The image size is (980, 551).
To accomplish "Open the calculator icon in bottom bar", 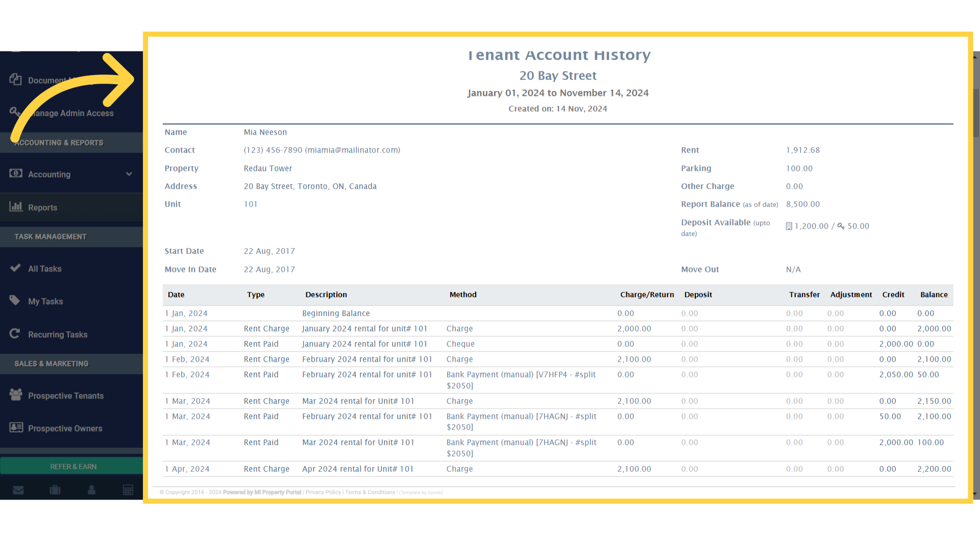I will pos(128,490).
